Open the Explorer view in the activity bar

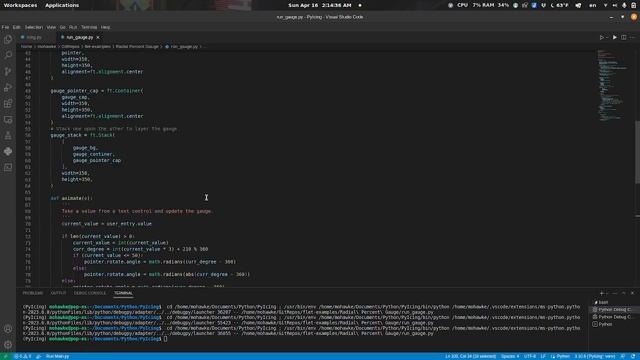coord(8,40)
